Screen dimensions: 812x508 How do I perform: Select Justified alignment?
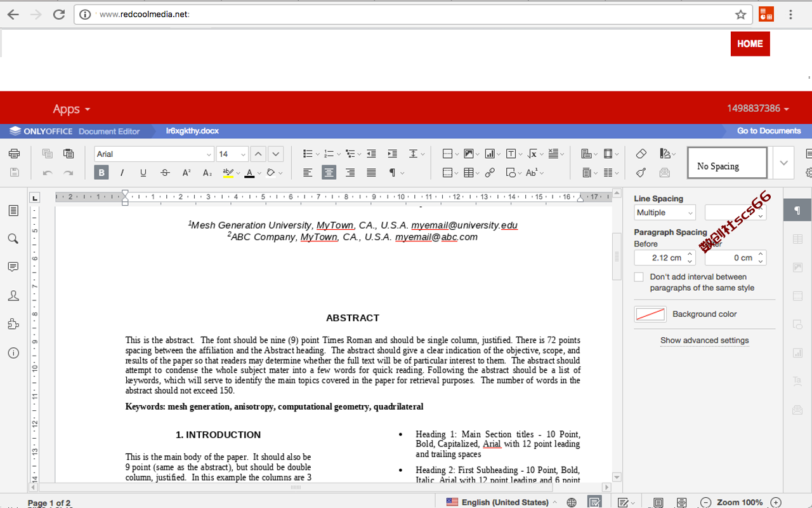[371, 173]
